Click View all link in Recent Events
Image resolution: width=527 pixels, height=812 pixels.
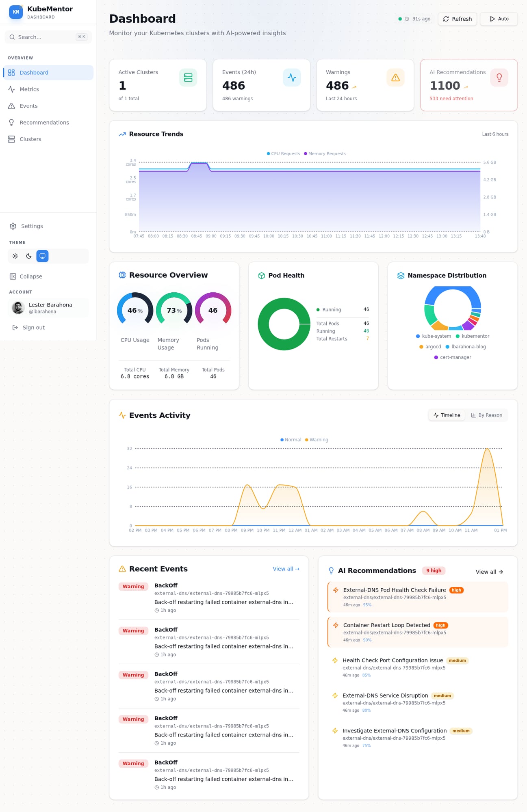click(286, 569)
